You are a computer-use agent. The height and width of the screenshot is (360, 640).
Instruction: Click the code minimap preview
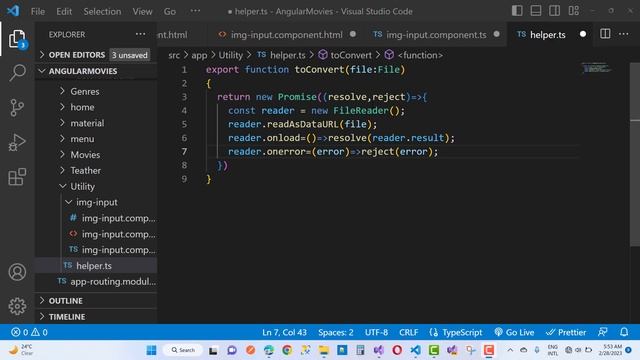[x=597, y=69]
